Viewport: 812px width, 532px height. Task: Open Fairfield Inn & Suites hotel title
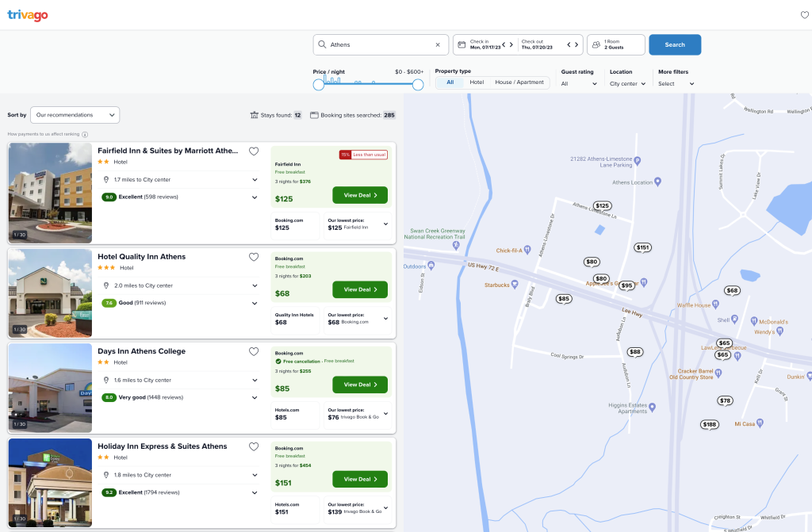pos(168,151)
